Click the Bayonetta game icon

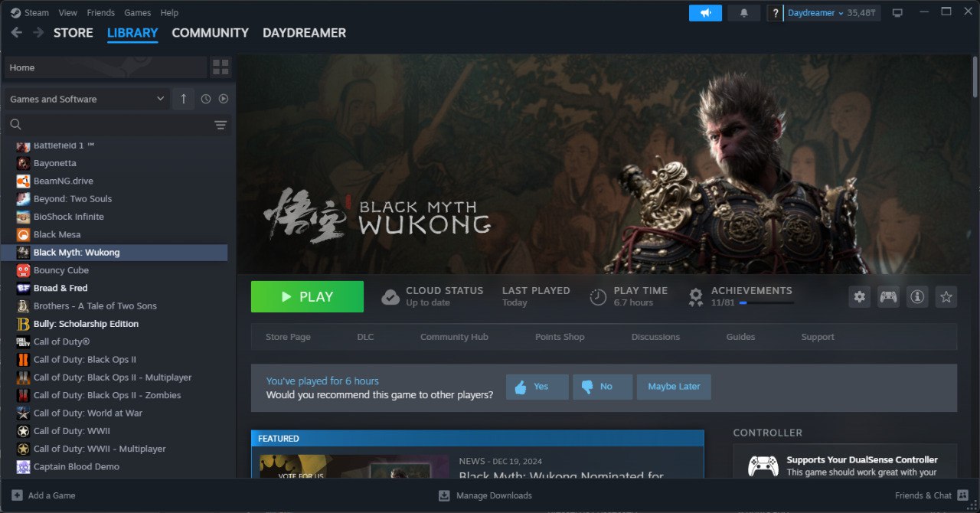(x=23, y=163)
